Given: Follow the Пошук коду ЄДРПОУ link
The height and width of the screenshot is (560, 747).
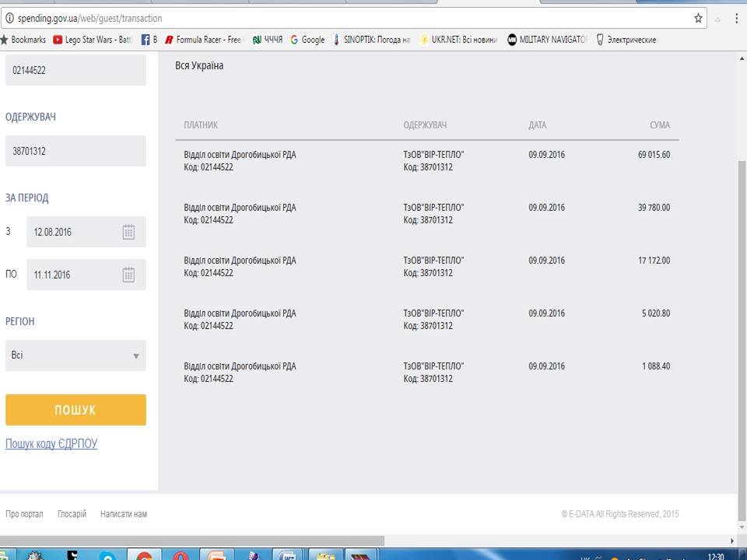Looking at the screenshot, I should 51,443.
